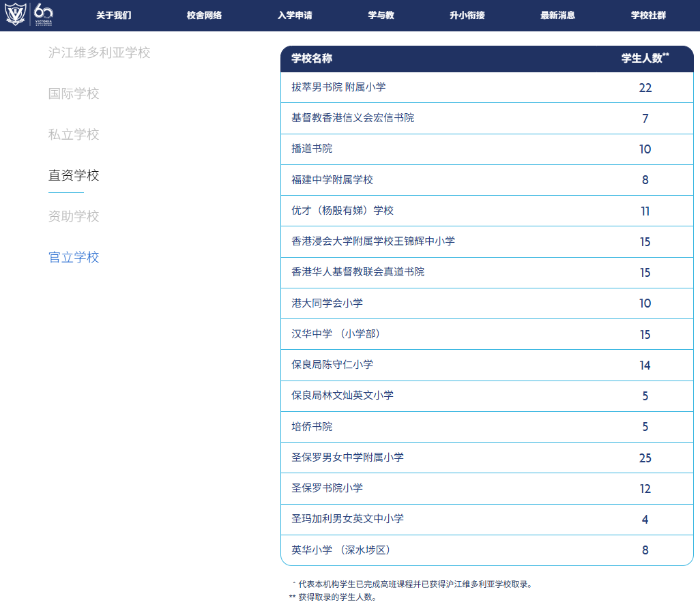Open the 升小衔接 menu
700x611 pixels.
467,15
